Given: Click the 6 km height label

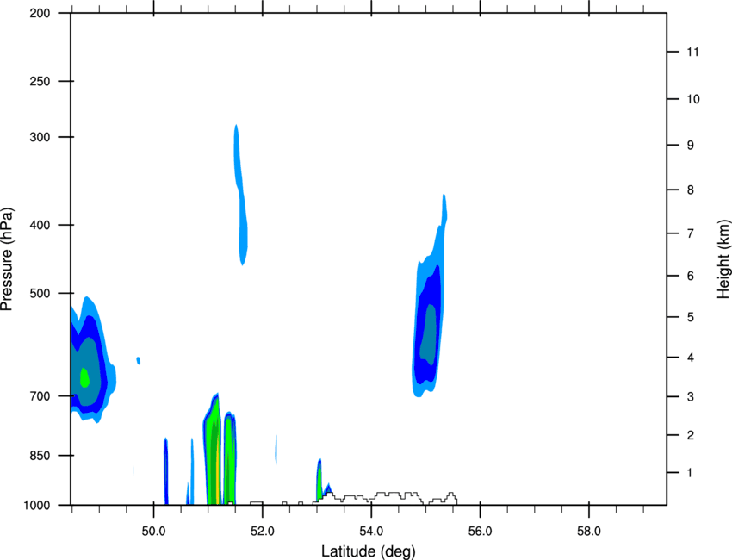Looking at the screenshot, I should [691, 276].
